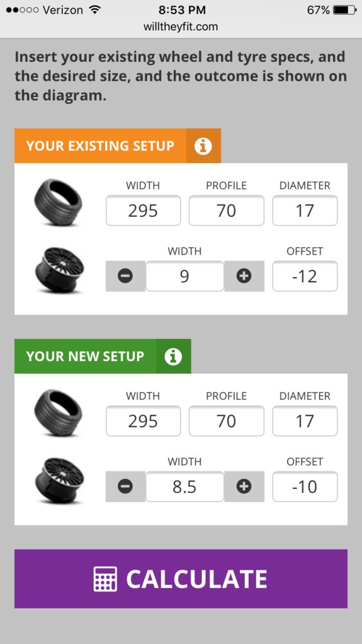This screenshot has height=644, width=362.
Task: Tap the new setup tyre image
Action: click(58, 413)
